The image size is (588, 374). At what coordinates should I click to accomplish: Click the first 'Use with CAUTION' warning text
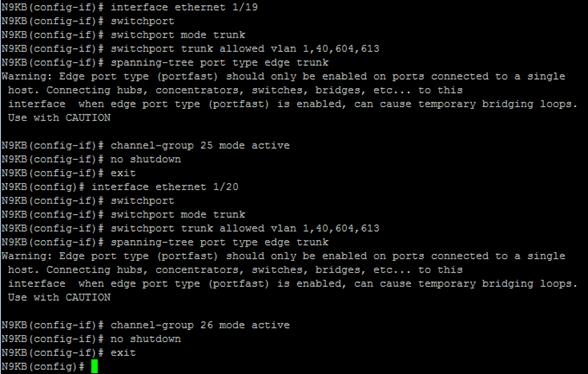click(x=59, y=118)
